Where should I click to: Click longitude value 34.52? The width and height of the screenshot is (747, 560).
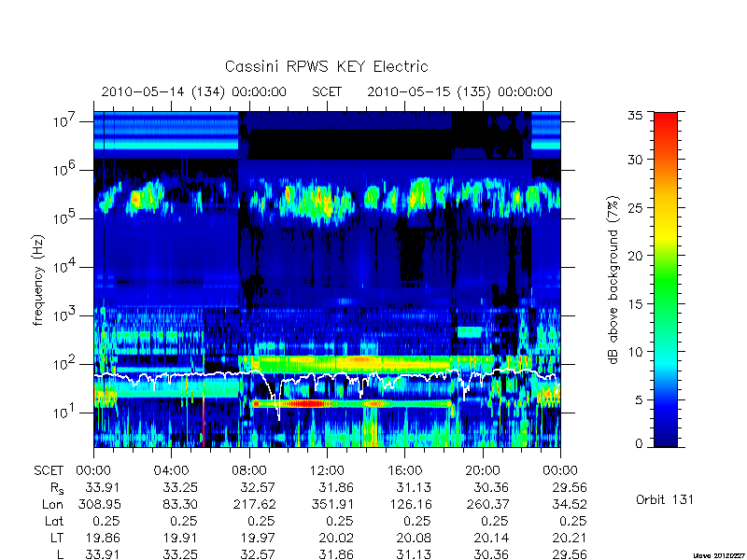coord(570,504)
